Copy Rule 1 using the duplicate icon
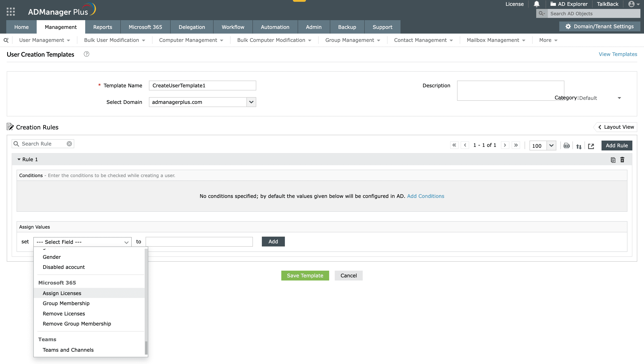644x364 pixels. [613, 160]
